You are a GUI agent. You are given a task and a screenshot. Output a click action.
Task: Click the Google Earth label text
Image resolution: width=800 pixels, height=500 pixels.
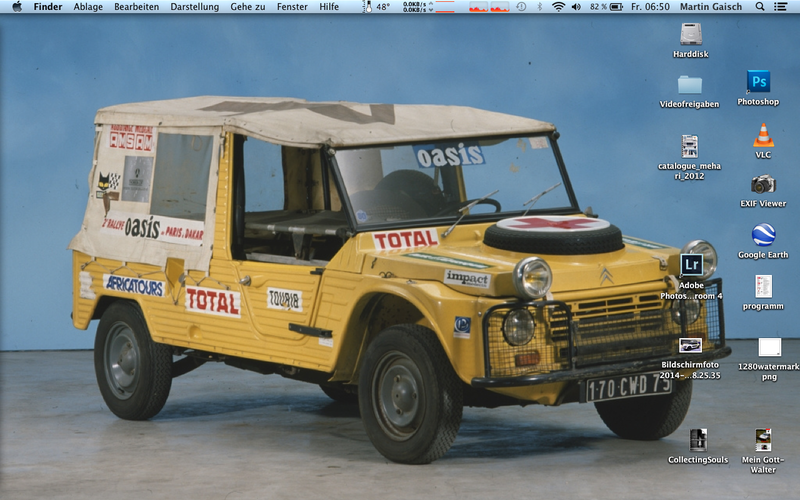pos(763,255)
